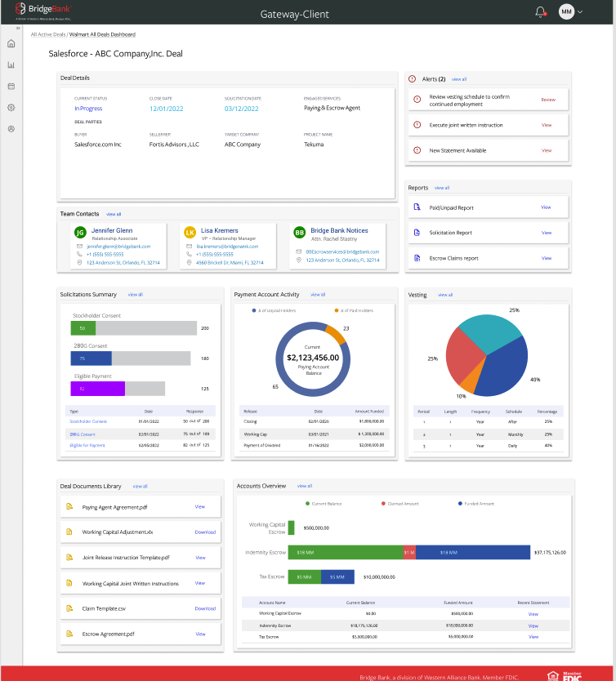Click the Alerts header warning icon

(413, 78)
